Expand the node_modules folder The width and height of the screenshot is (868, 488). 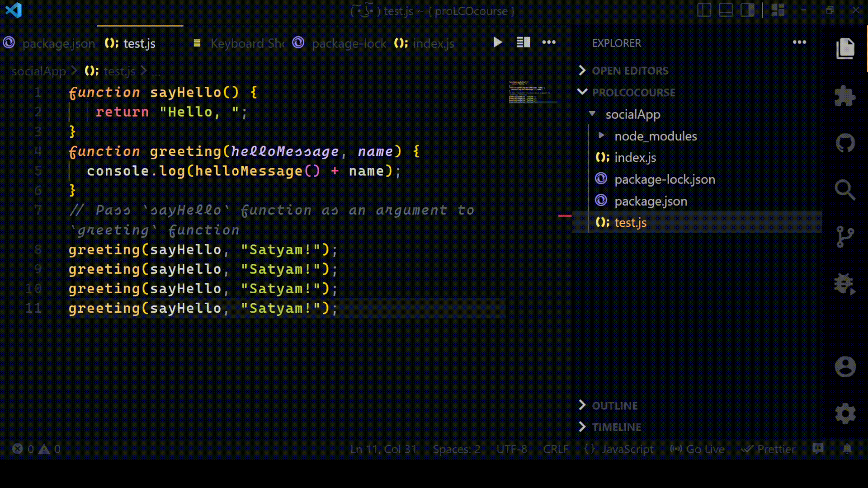pos(602,136)
